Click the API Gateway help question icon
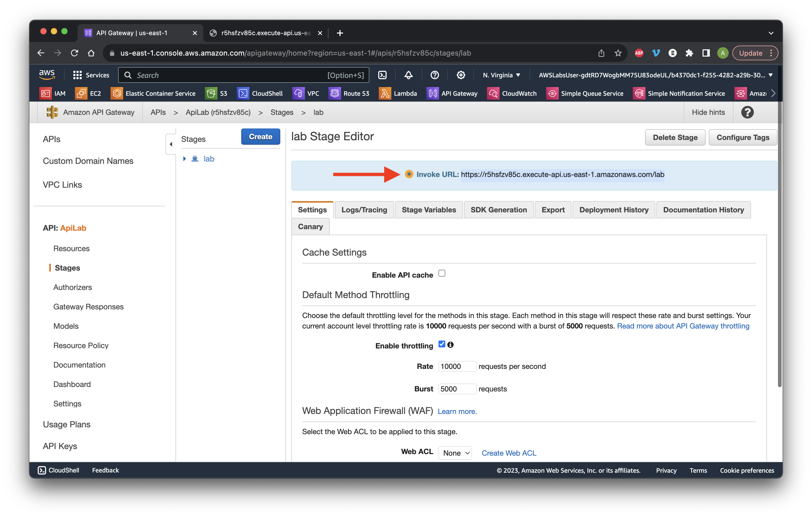This screenshot has width=812, height=517. tap(747, 112)
